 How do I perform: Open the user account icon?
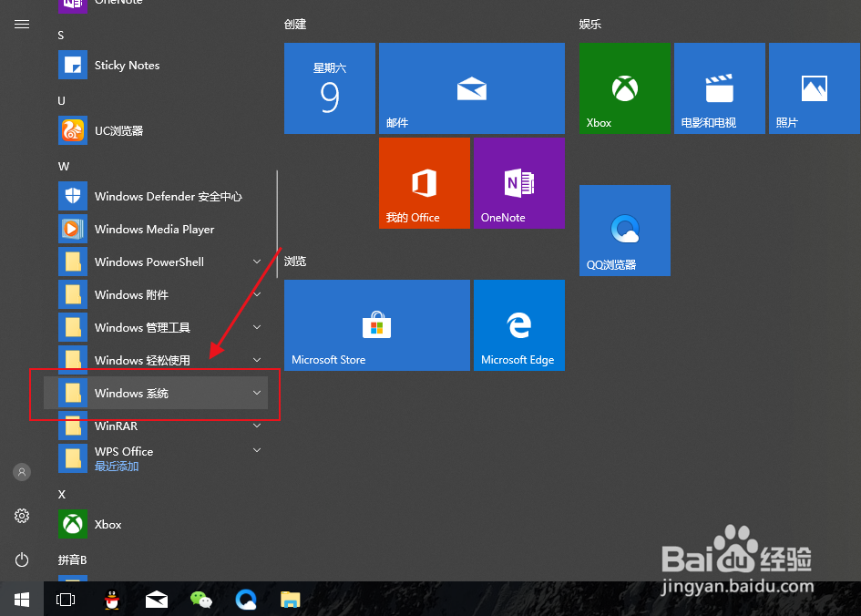(22, 472)
